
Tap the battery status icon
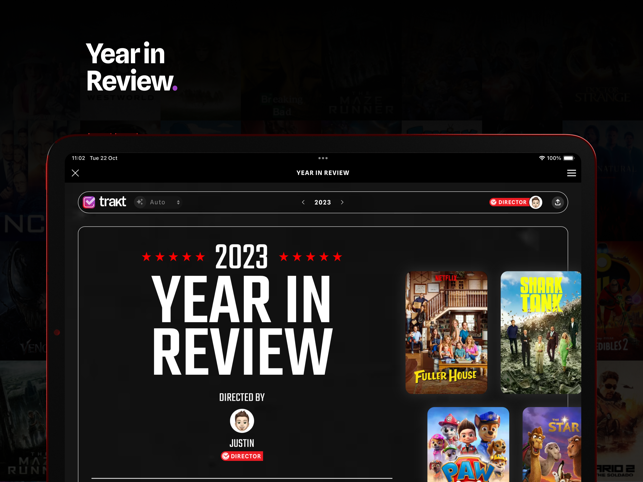coord(569,158)
